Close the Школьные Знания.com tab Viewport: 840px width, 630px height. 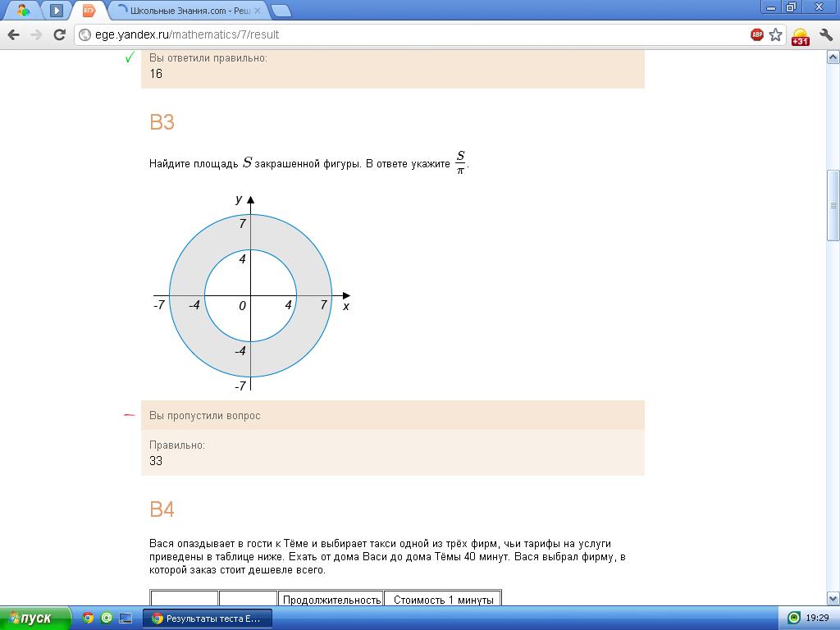click(257, 10)
